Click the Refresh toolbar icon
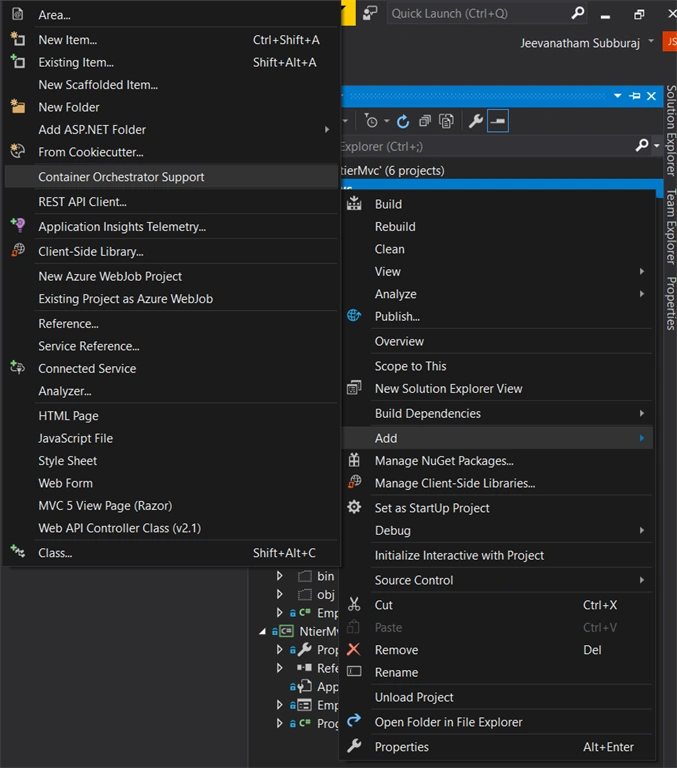This screenshot has width=677, height=768. click(x=403, y=121)
